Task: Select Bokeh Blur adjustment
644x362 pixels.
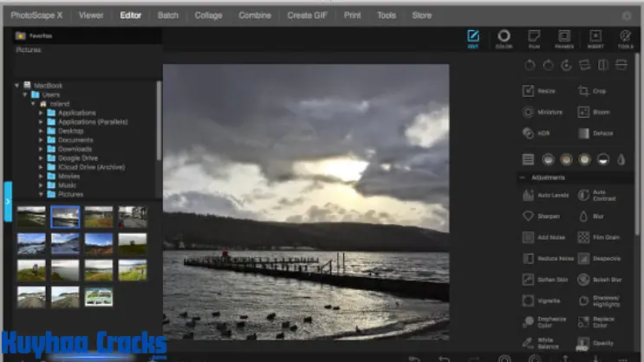Action: coord(599,280)
